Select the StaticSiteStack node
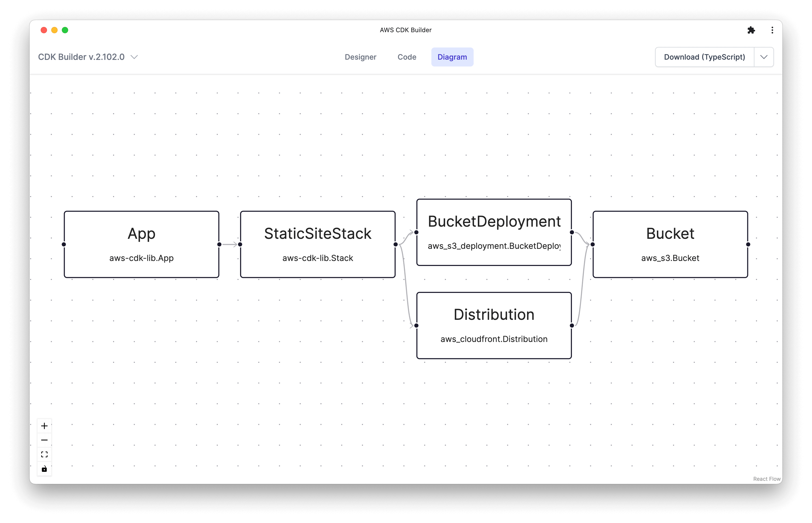This screenshot has width=812, height=523. pos(318,245)
